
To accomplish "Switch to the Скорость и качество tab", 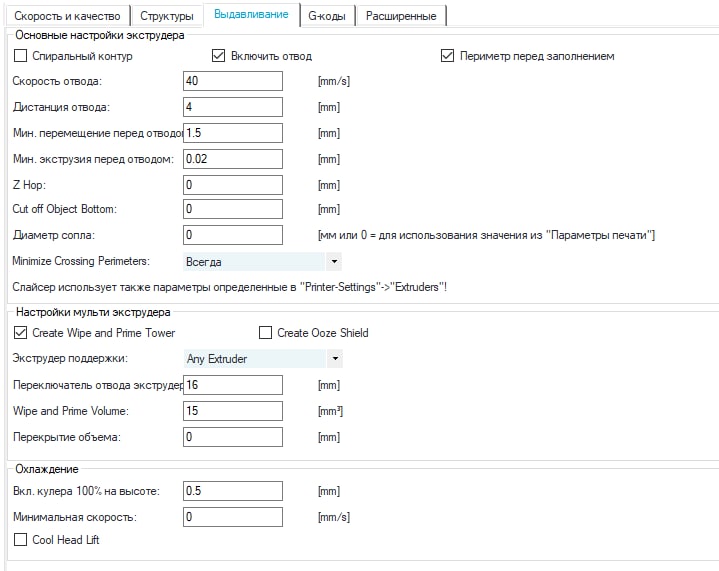I will coord(67,16).
